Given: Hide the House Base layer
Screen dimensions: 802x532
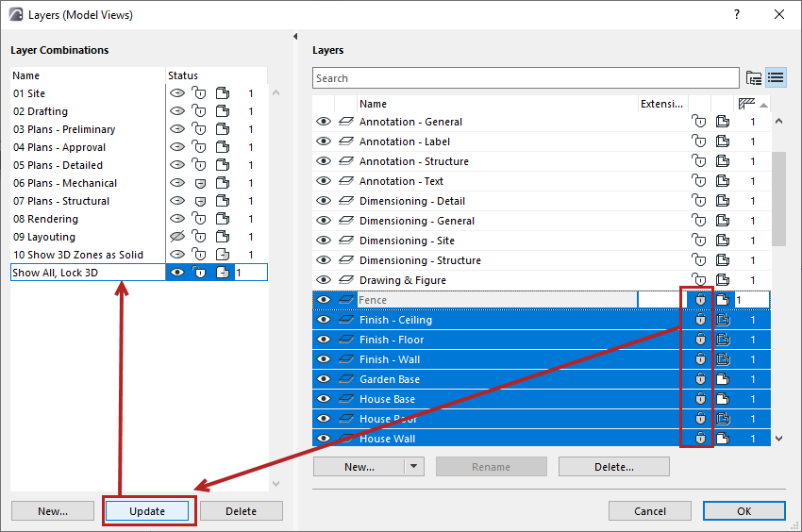Looking at the screenshot, I should tap(324, 399).
